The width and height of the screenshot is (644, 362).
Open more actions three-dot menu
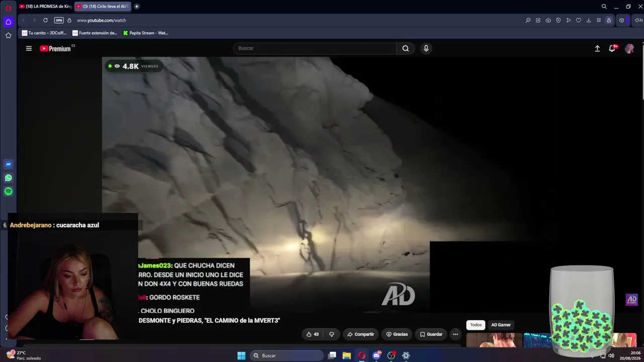[455, 334]
